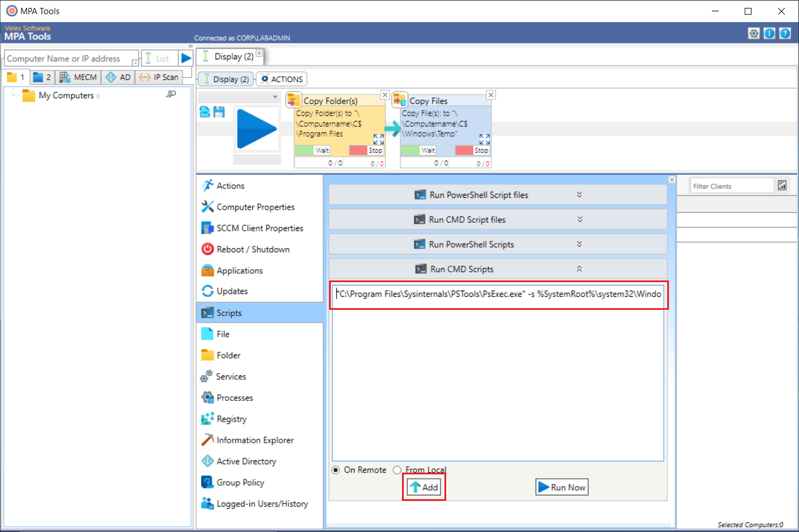Select the On Remote radio button
Viewport: 799px width, 532px height.
point(336,470)
